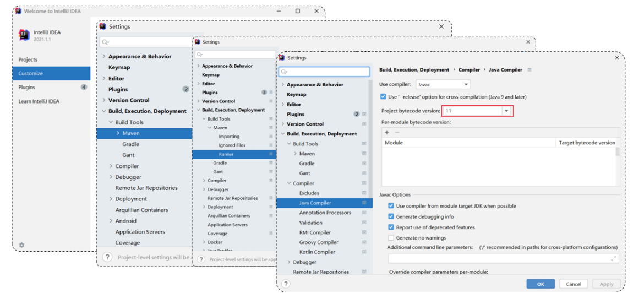Viewport: 644px width, 293px height.
Task: Click project-level icon beside Version Control in front Settings
Action: (x=364, y=124)
